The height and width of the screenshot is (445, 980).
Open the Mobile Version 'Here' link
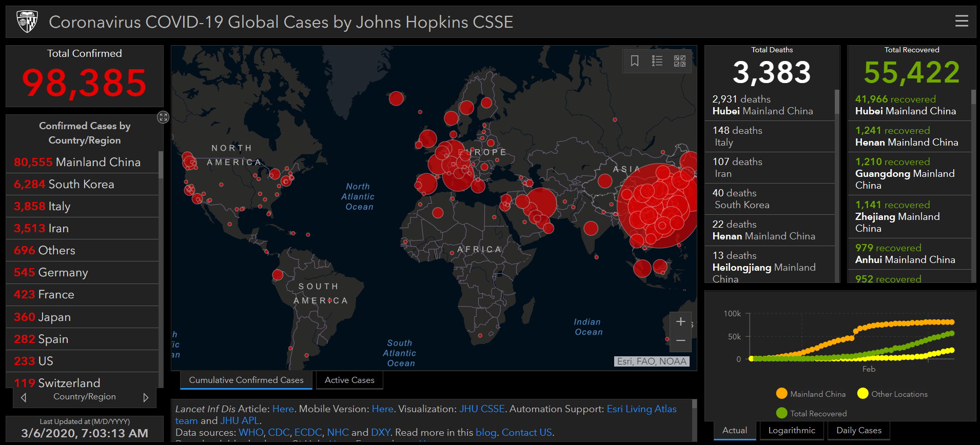pos(382,409)
